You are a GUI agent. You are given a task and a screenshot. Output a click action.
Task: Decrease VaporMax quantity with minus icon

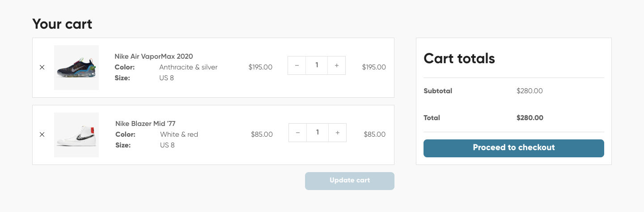297,65
